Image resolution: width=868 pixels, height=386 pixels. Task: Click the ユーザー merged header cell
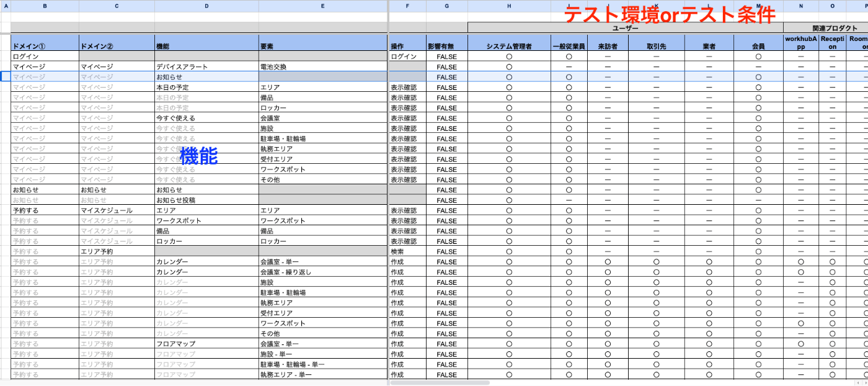[x=626, y=28]
